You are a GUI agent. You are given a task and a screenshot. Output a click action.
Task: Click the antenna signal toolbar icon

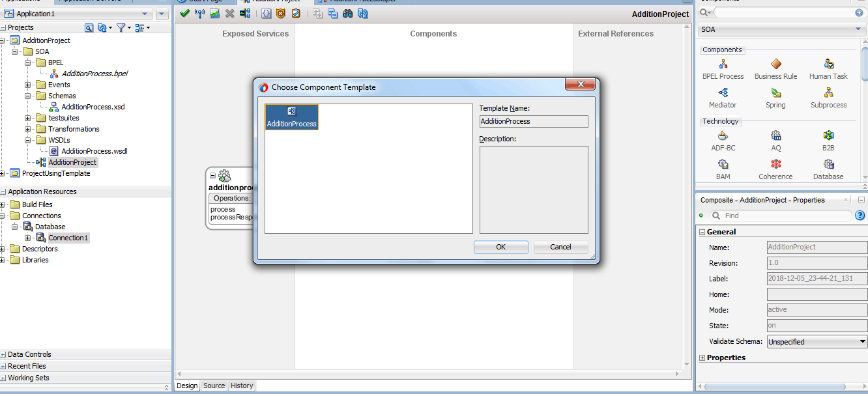[x=199, y=13]
